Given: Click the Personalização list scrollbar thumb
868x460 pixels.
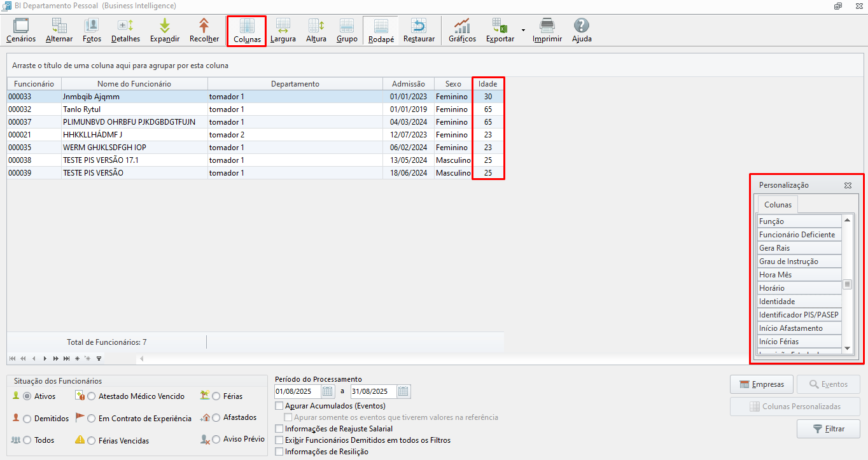Looking at the screenshot, I should [x=847, y=284].
